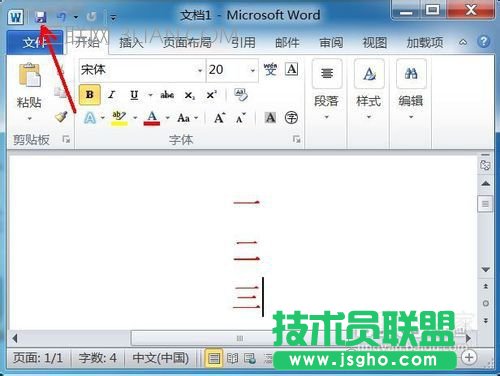Click the Redo icon in quick access toolbar

point(91,17)
